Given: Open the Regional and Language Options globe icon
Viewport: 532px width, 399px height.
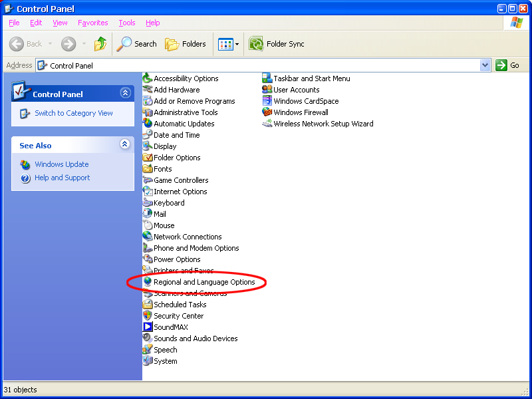Looking at the screenshot, I should click(x=148, y=282).
